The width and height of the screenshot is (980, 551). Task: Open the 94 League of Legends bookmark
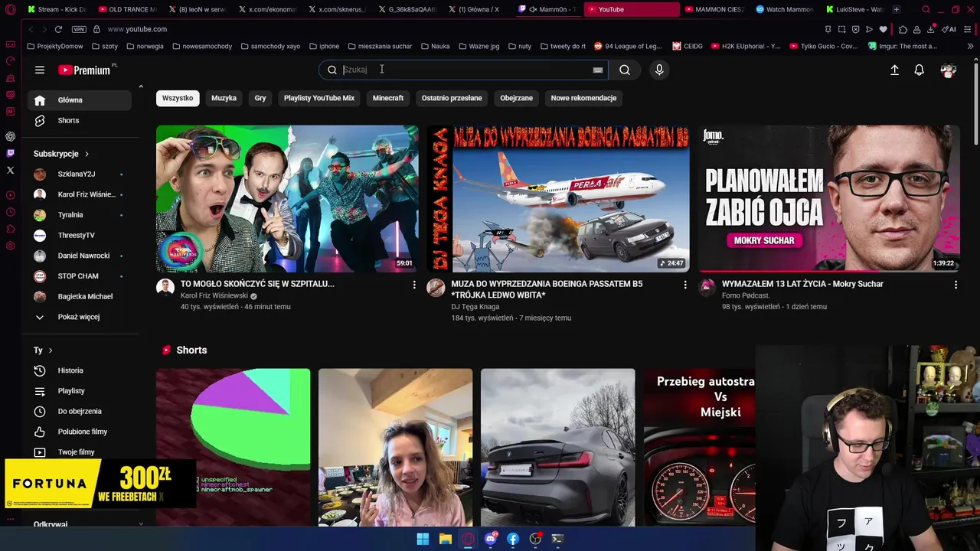tap(628, 46)
